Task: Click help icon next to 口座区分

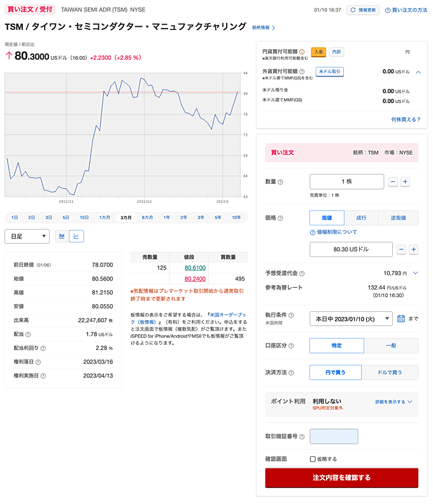Action: click(291, 346)
